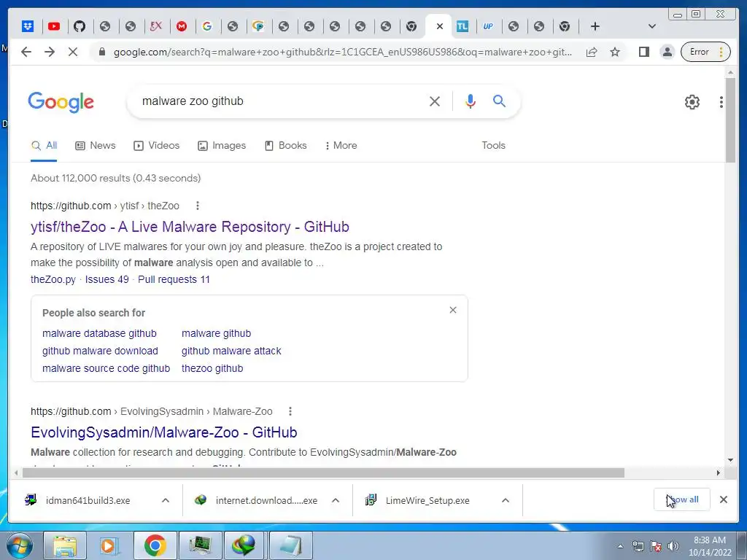747x560 pixels.
Task: Open Internet Download Manager taskbar icon
Action: 243,545
